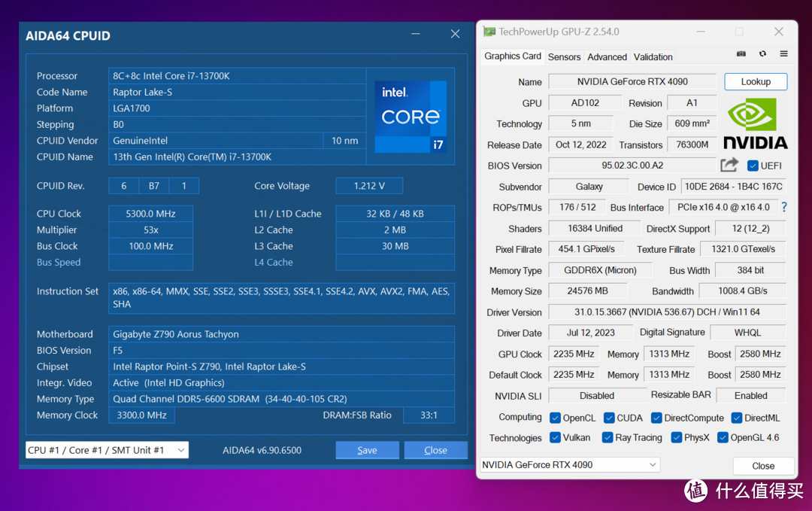
Task: Open the Advanced tab
Action: (607, 57)
